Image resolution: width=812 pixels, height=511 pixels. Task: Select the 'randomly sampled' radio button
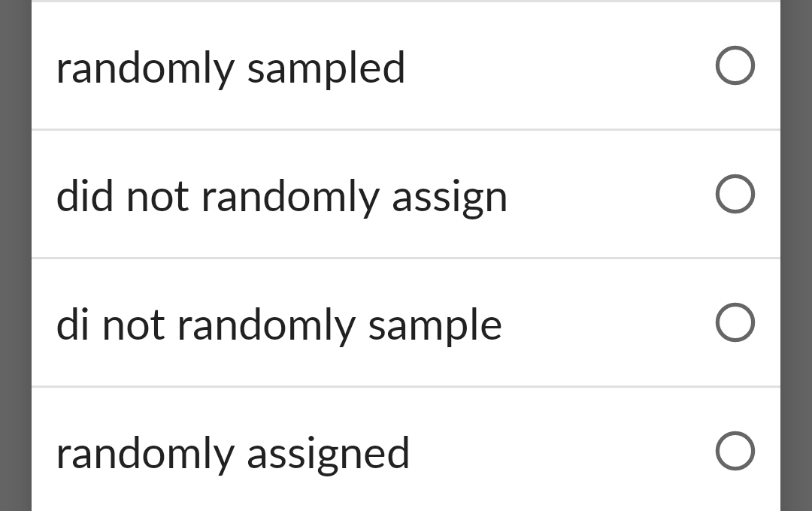[735, 65]
